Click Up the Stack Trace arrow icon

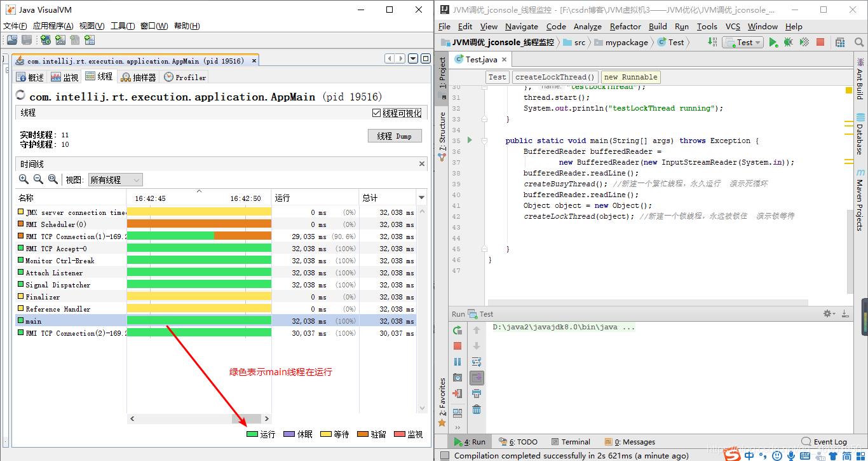tap(477, 330)
